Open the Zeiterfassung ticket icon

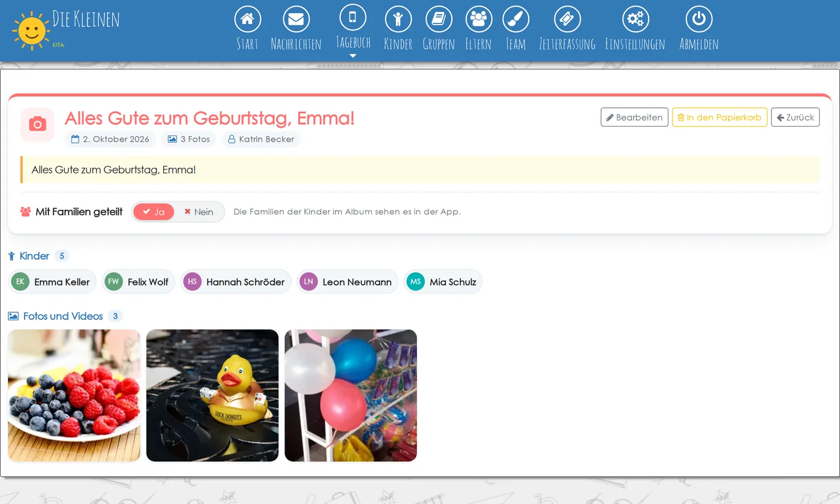(567, 19)
